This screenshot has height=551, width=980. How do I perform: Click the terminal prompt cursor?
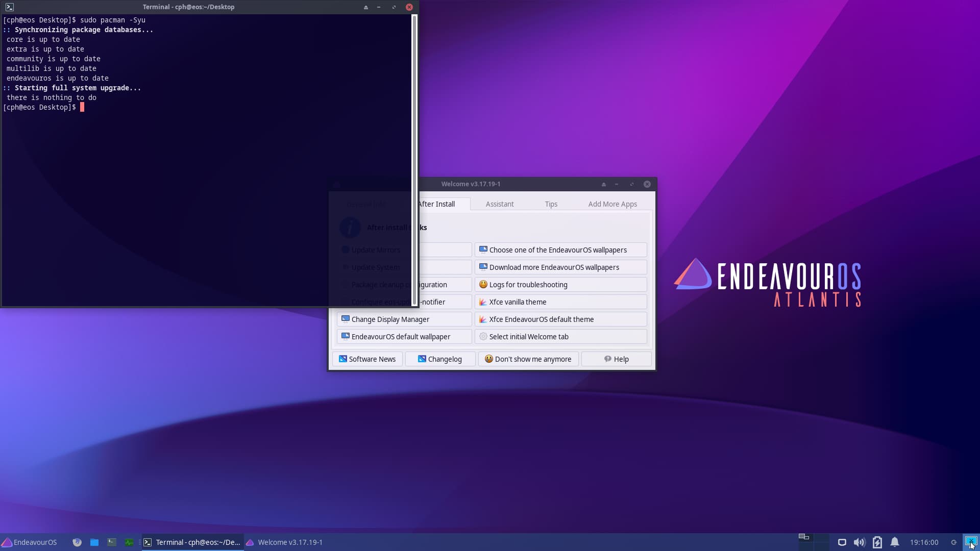[82, 107]
